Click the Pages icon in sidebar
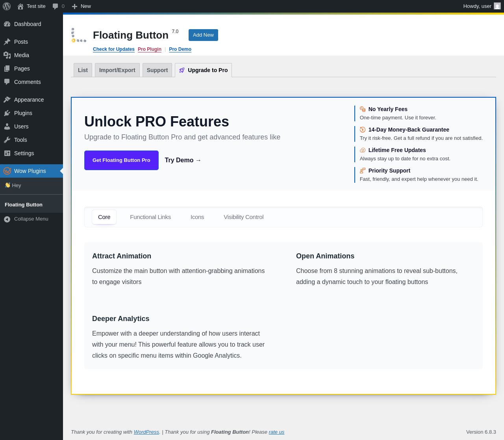 [x=7, y=69]
